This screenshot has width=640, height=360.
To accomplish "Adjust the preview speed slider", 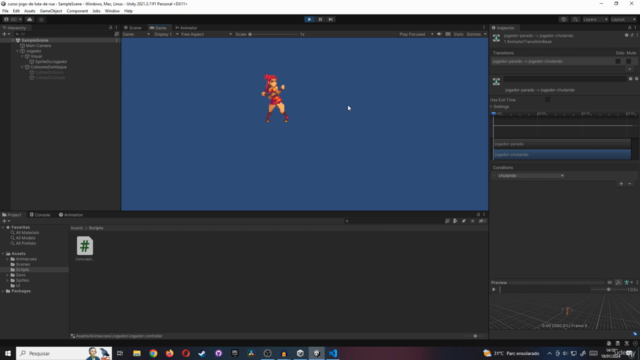I will (x=608, y=289).
